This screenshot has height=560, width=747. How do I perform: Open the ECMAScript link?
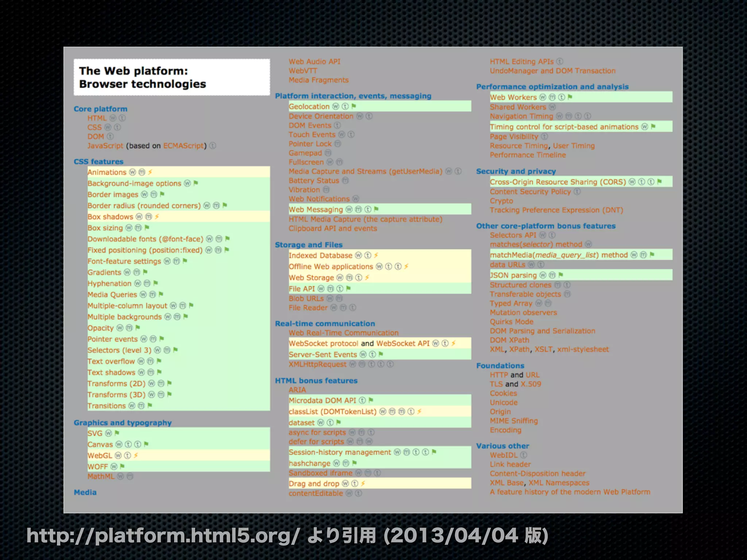tap(183, 145)
